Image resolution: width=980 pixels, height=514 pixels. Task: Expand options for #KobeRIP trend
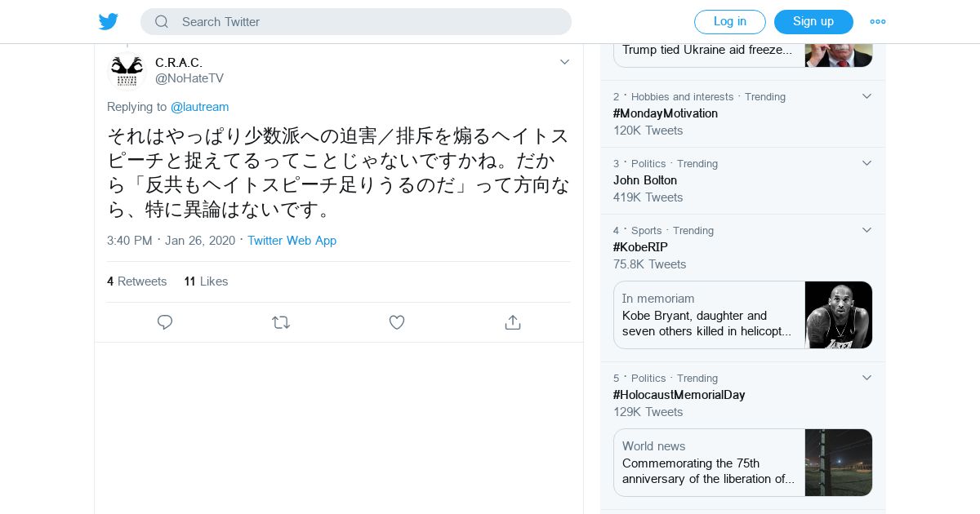pyautogui.click(x=866, y=230)
